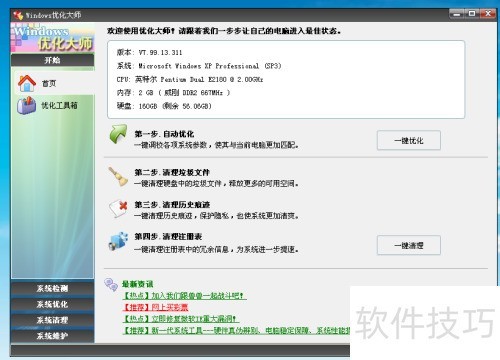Click the 第四步 清理注册表 heading
500x360 pixels.
click(x=168, y=237)
